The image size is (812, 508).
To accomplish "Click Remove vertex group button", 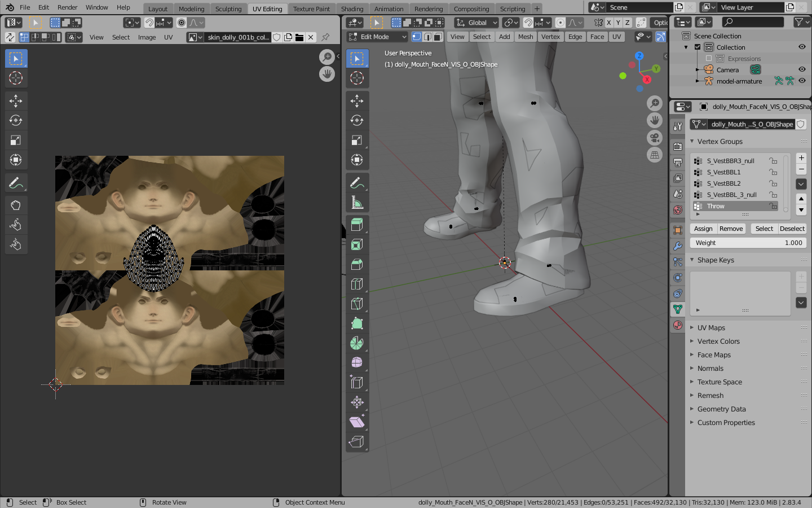I will [x=731, y=229].
